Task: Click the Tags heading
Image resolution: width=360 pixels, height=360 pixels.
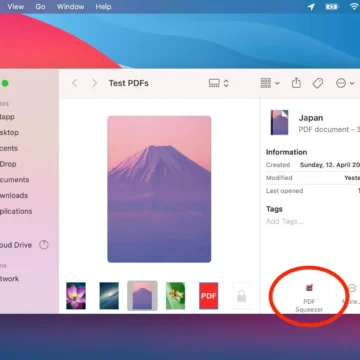Action: click(x=274, y=209)
